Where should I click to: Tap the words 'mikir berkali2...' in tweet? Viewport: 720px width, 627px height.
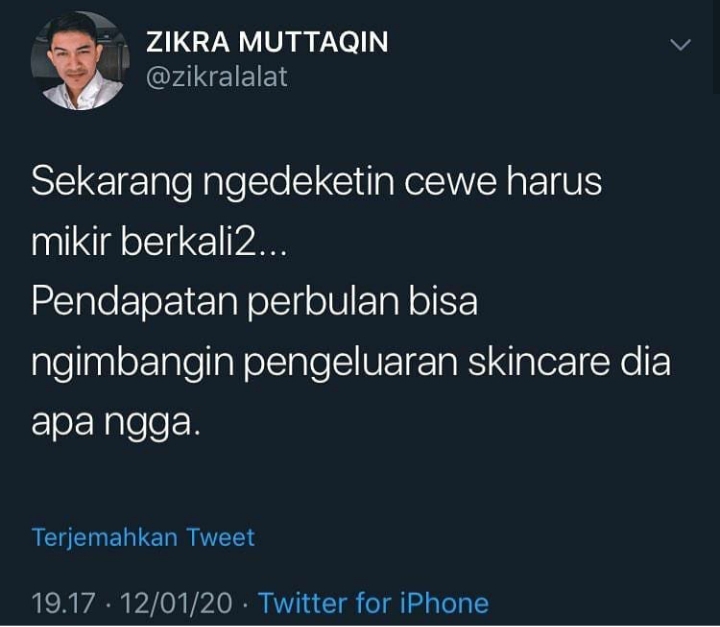click(159, 242)
